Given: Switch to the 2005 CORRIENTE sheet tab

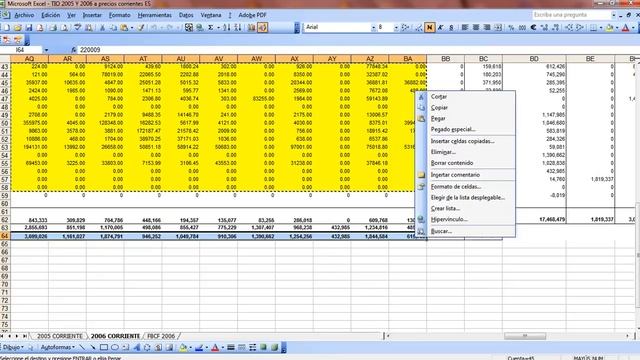Looking at the screenshot, I should (x=60, y=336).
